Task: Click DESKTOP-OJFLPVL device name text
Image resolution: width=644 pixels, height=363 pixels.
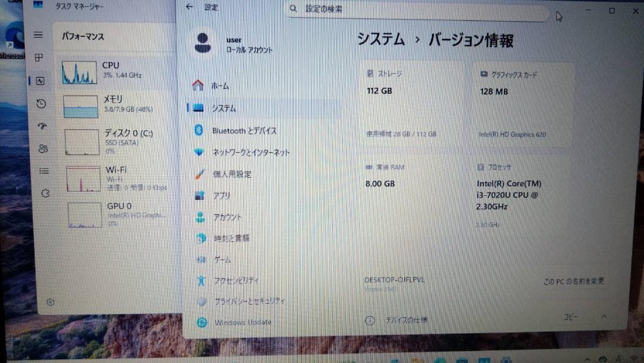Action: (x=394, y=279)
